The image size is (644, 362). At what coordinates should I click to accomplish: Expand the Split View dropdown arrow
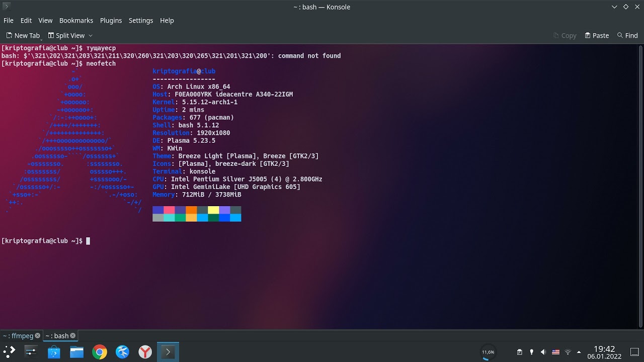91,36
